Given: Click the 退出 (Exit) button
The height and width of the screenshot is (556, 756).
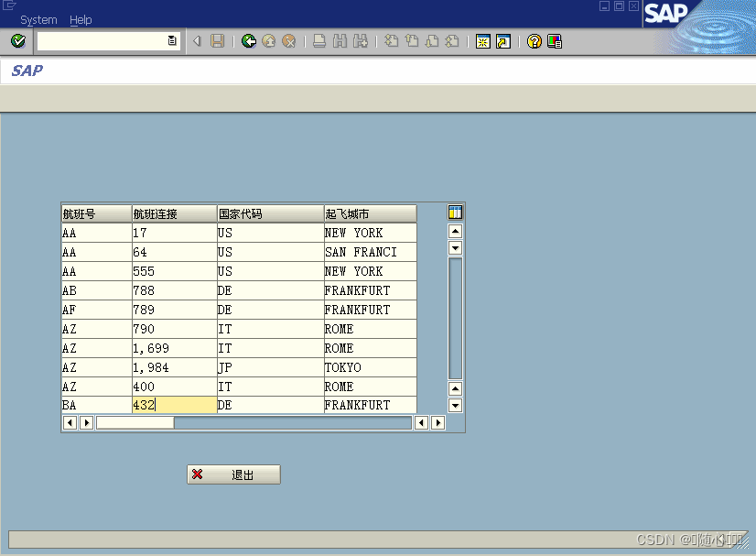Looking at the screenshot, I should 233,474.
